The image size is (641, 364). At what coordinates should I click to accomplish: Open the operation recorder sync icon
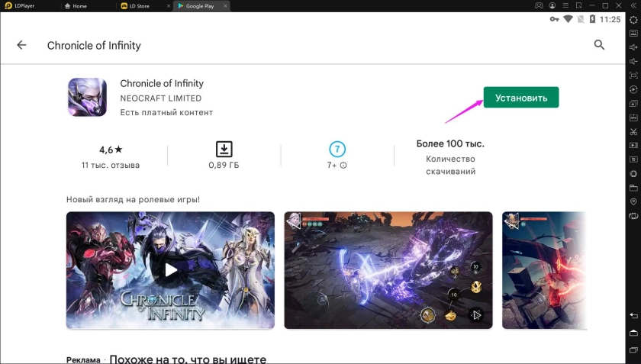(x=633, y=89)
